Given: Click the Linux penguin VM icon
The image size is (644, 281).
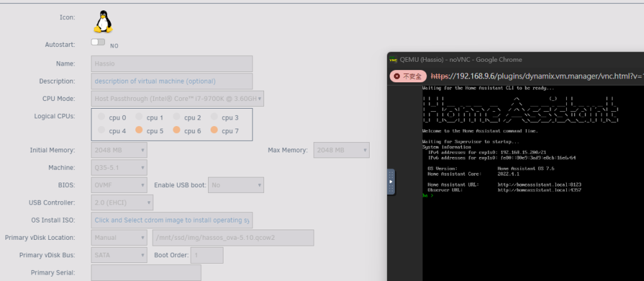Looking at the screenshot, I should (x=103, y=22).
